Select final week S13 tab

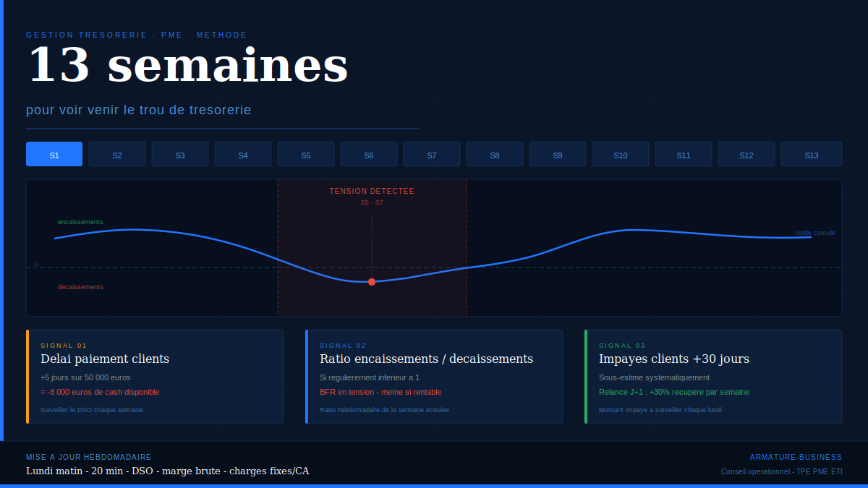tap(812, 154)
